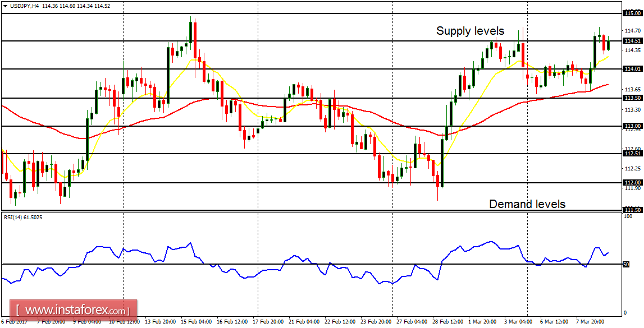This screenshot has height=328, width=644.
Task: Select the Demand levels annotation text
Action: click(x=528, y=204)
